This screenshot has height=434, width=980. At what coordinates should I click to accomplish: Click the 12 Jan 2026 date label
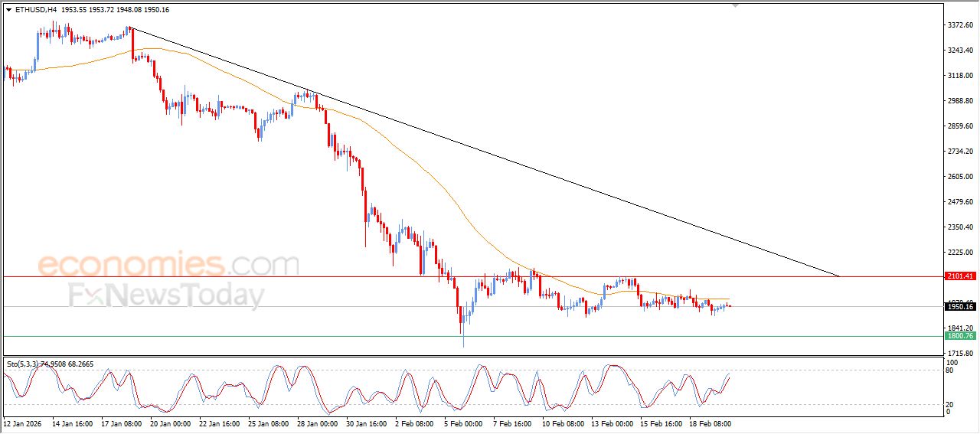point(24,423)
